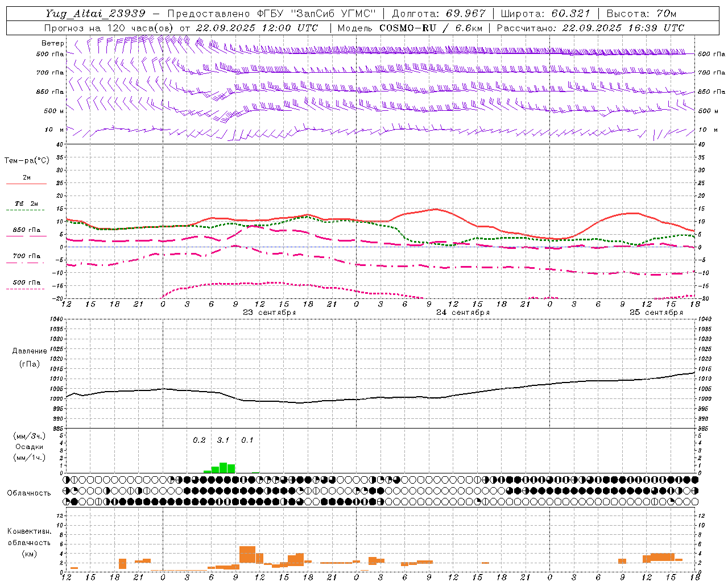Viewport: 728px width, 582px height.
Task: Select the Конвективн. panel label
Action: coord(30,531)
